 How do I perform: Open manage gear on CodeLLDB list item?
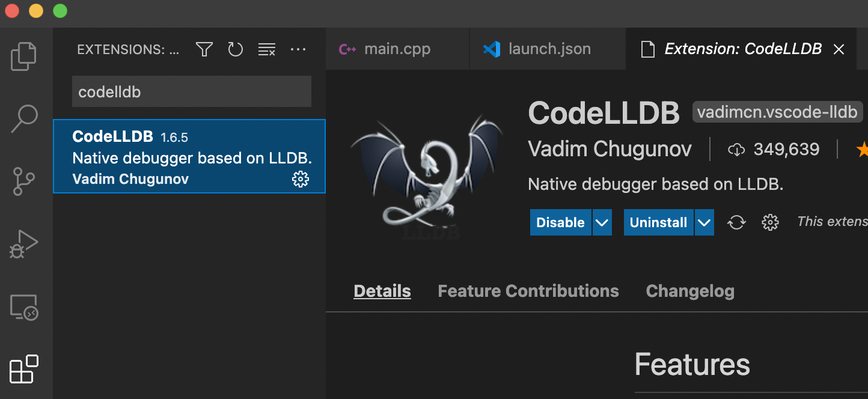pos(301,178)
